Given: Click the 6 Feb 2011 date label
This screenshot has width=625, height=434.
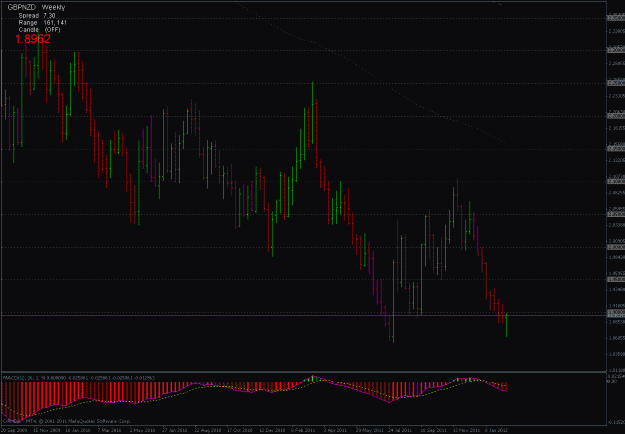Looking at the screenshot, I should (x=305, y=430).
